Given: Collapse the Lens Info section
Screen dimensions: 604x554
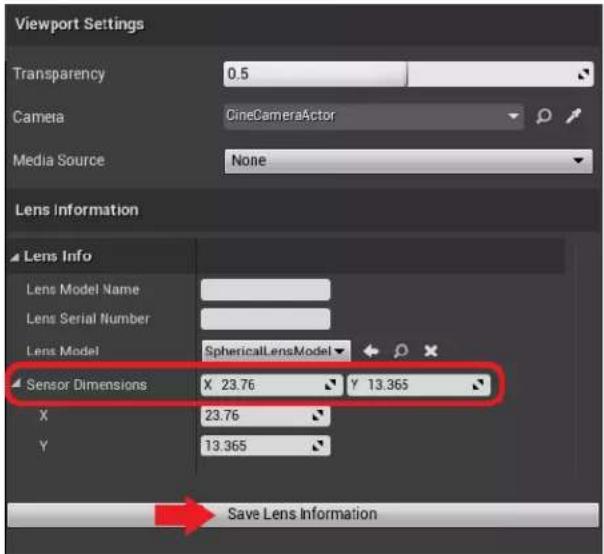Looking at the screenshot, I should (15, 257).
